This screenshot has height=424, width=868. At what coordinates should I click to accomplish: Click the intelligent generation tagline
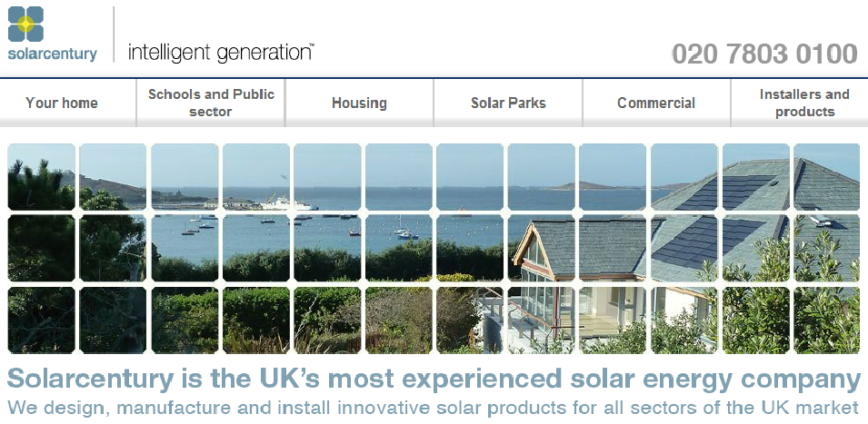[x=221, y=52]
